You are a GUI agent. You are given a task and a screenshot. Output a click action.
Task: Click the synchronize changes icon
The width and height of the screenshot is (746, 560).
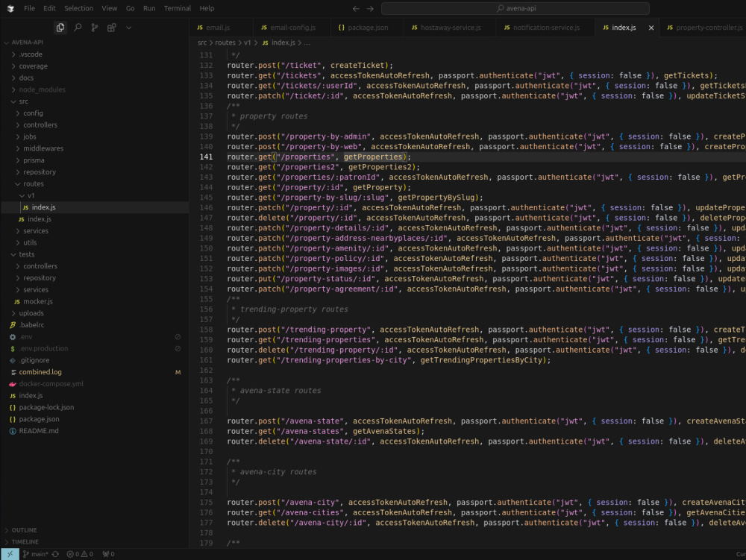pos(56,554)
